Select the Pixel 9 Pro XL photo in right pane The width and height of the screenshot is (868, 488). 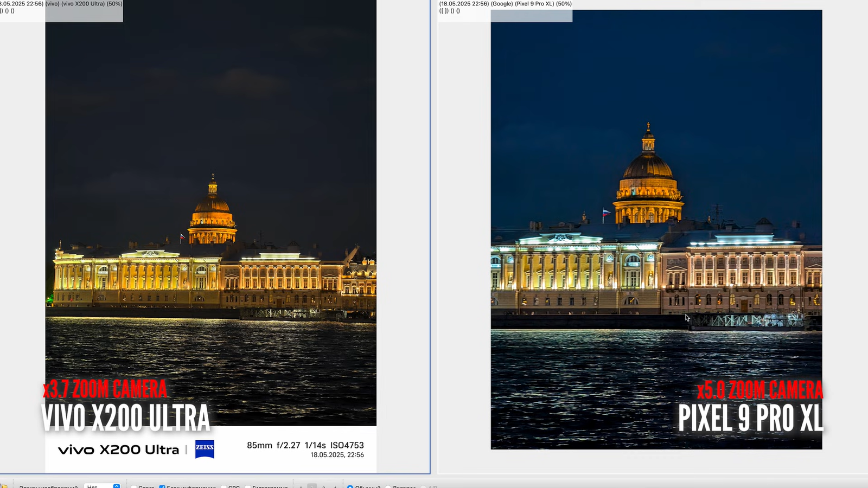(x=656, y=229)
